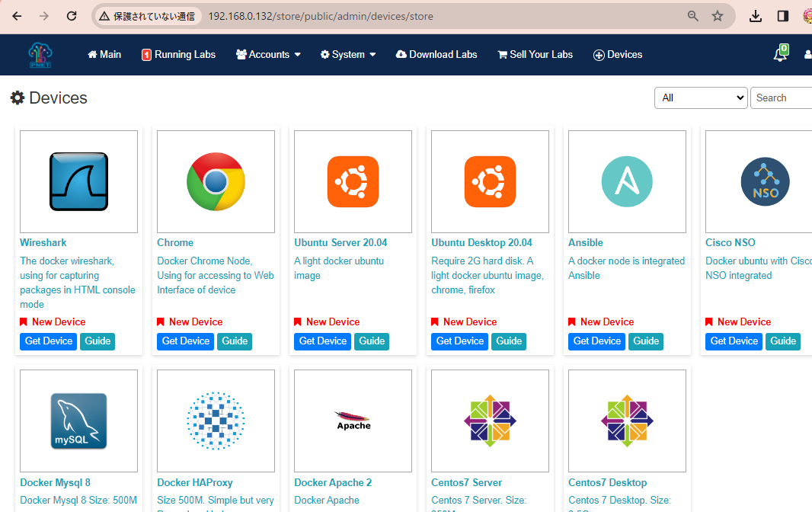
Task: Click the Cisco NSO title link
Action: point(730,242)
